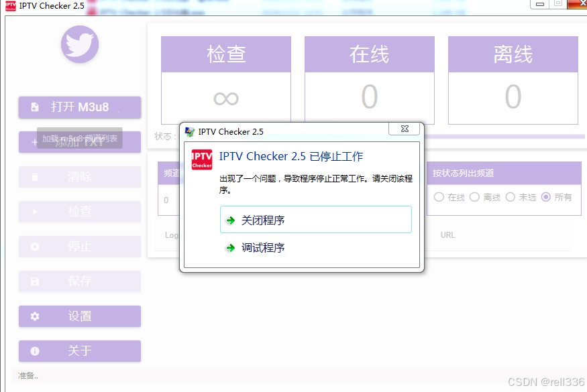Click the 0 value in 在线 card

[x=370, y=96]
